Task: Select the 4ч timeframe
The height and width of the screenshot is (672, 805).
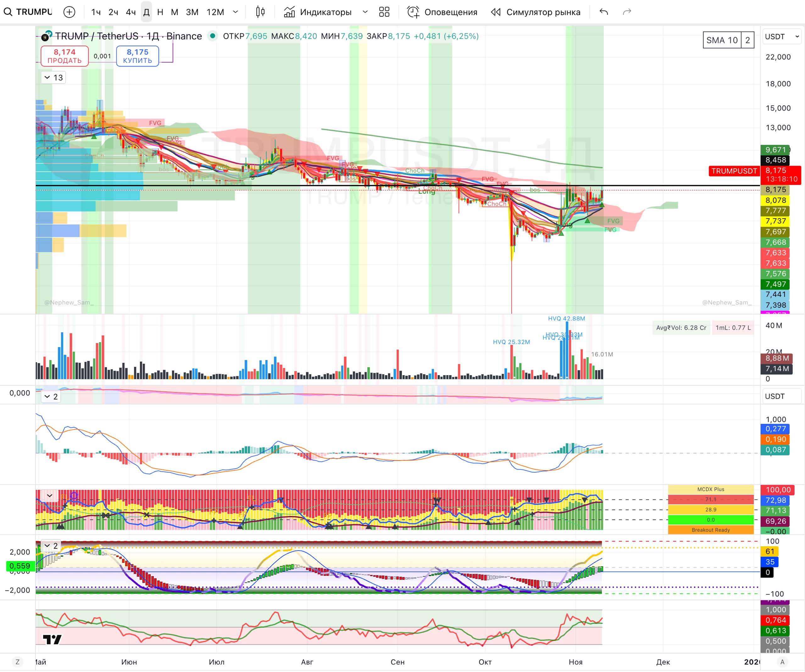Action: click(131, 12)
